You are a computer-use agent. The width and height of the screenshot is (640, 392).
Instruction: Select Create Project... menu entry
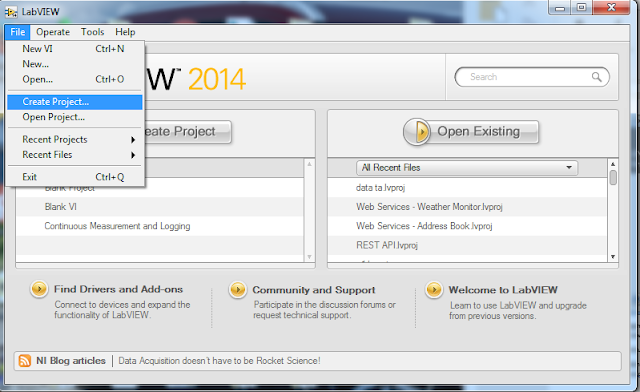tap(74, 102)
